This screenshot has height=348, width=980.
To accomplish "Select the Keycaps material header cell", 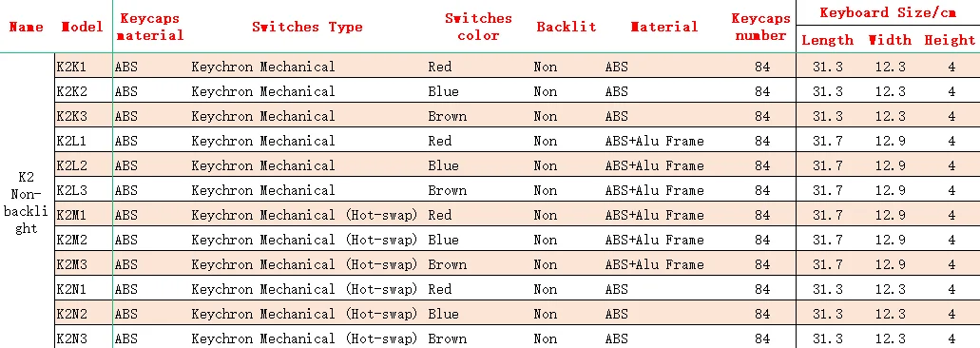I will pyautogui.click(x=148, y=27).
